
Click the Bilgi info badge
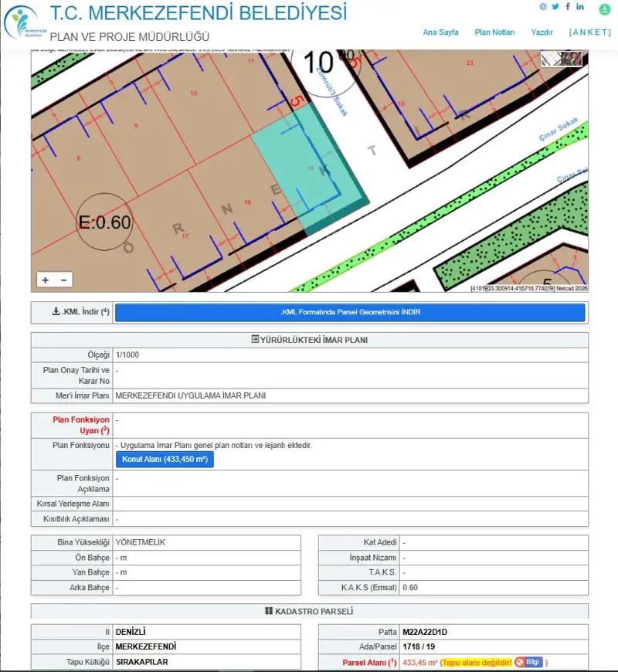point(528,662)
